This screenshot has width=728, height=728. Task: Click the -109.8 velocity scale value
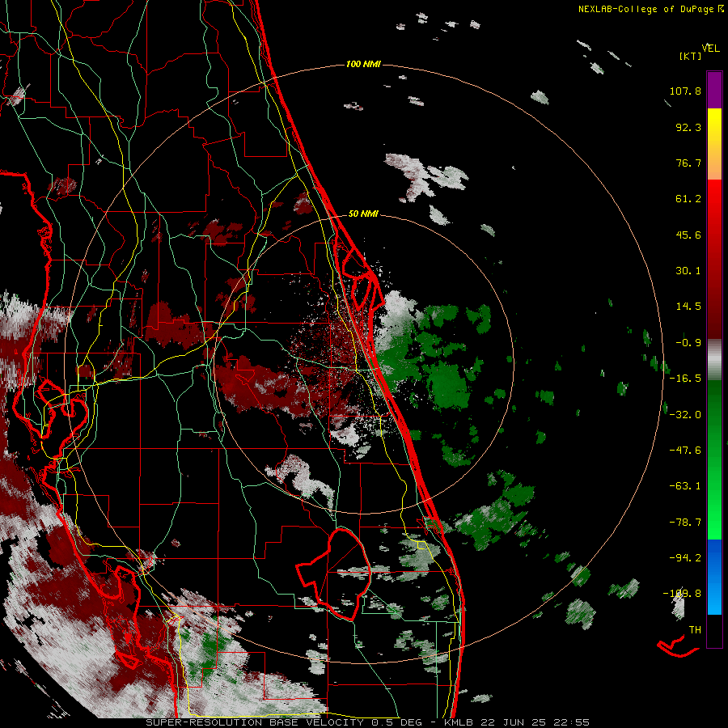pos(682,594)
